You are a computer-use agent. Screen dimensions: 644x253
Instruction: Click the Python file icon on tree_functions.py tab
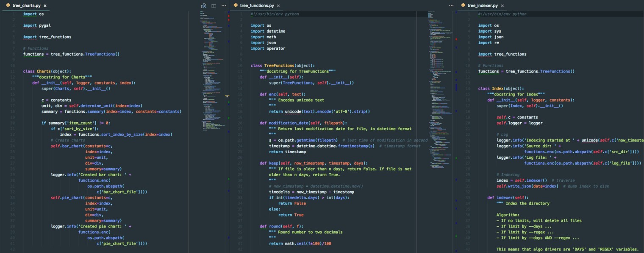(235, 6)
